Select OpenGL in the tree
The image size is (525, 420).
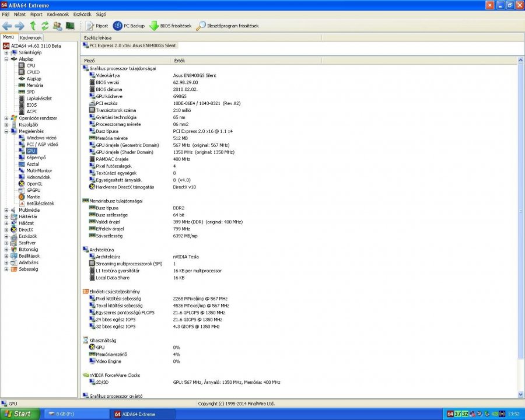pos(34,184)
